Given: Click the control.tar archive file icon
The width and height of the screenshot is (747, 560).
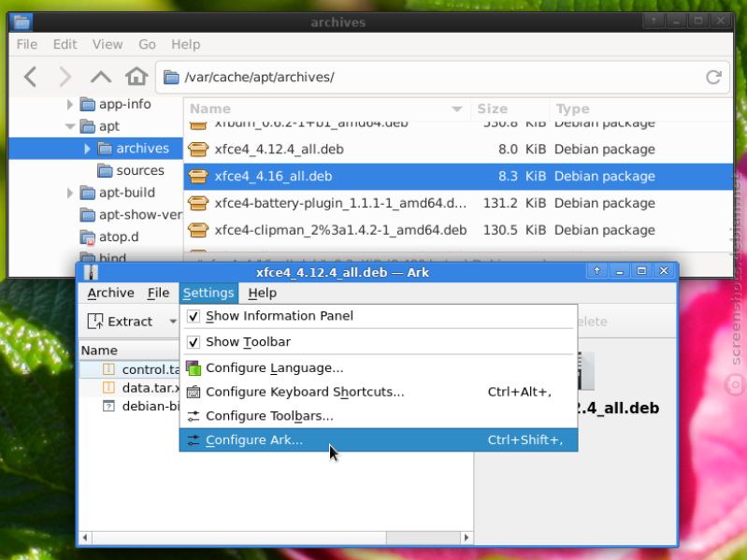Looking at the screenshot, I should click(x=108, y=369).
